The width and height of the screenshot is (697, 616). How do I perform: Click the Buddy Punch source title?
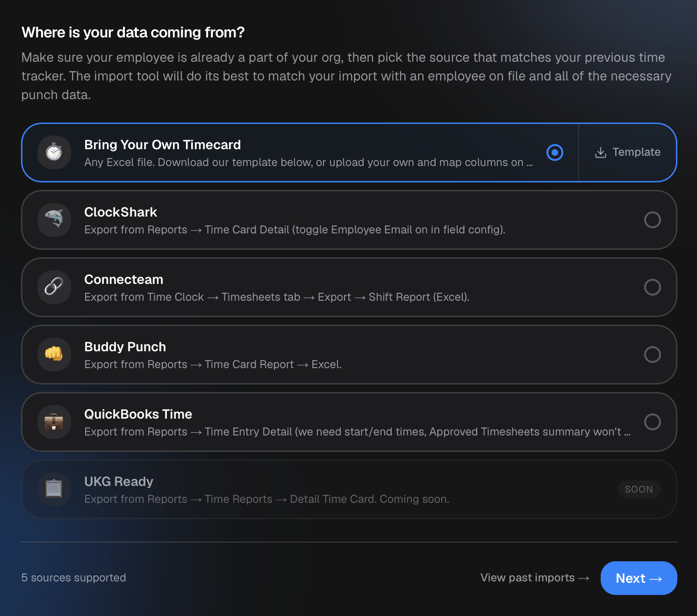125,347
